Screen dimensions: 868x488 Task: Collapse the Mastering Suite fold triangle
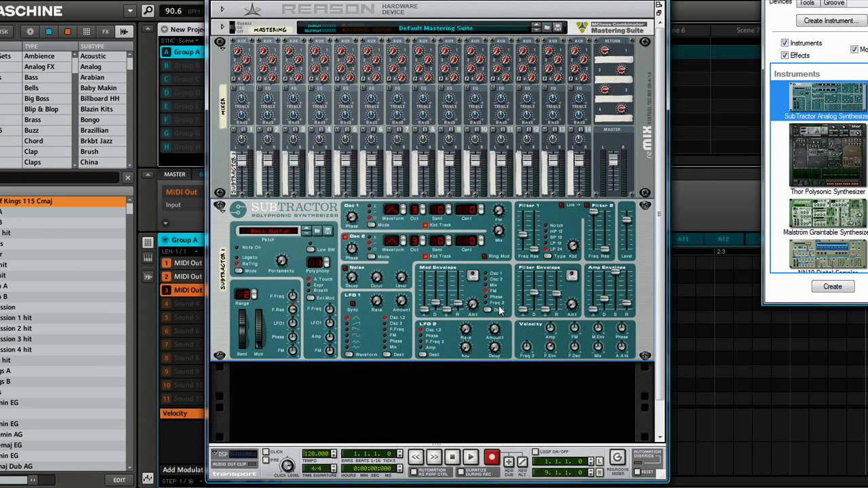click(222, 27)
